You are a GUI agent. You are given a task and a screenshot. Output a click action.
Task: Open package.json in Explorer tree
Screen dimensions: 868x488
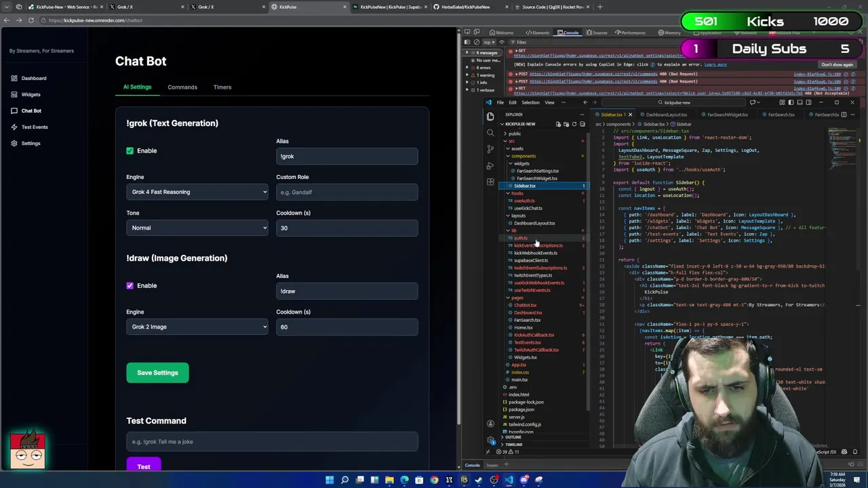click(521, 409)
